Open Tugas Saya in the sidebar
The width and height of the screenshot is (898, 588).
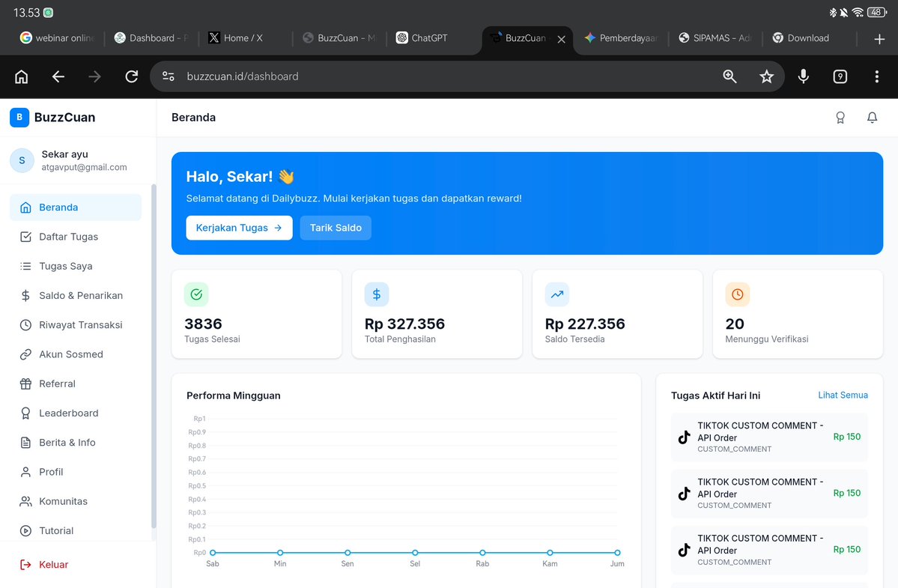tap(76, 266)
